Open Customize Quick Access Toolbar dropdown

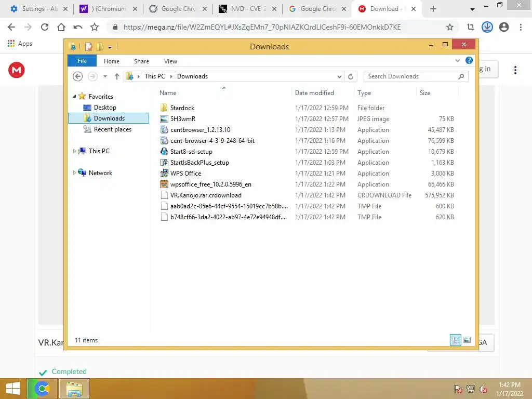(x=110, y=47)
